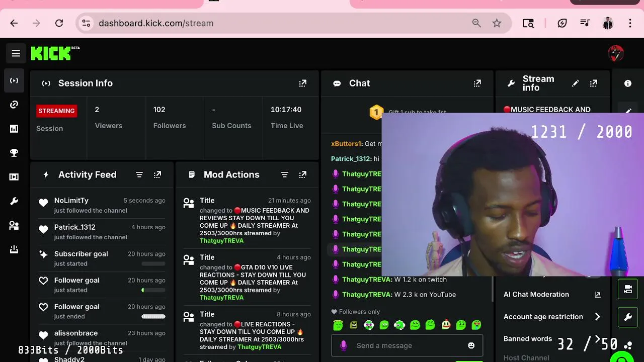Edit Stream info with pencil icon
Viewport: 644px width, 362px height.
tap(575, 83)
